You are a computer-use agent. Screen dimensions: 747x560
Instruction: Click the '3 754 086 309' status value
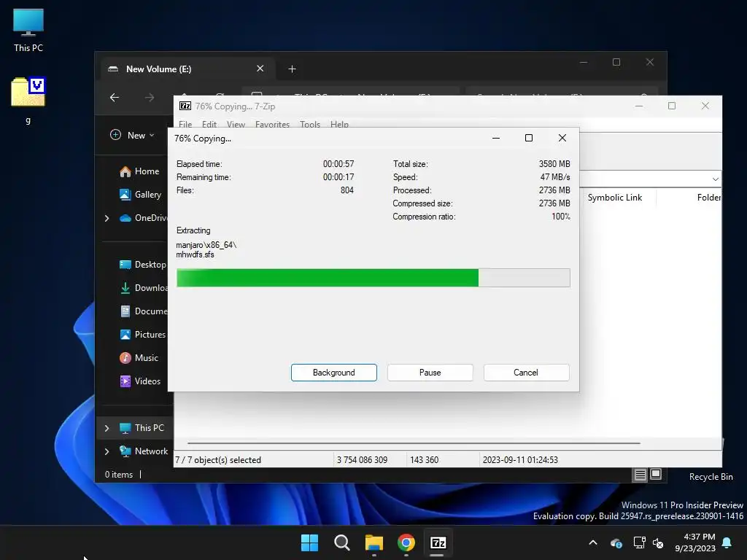point(362,460)
